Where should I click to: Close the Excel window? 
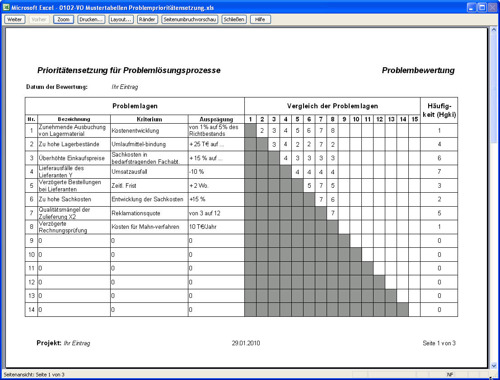[492, 7]
